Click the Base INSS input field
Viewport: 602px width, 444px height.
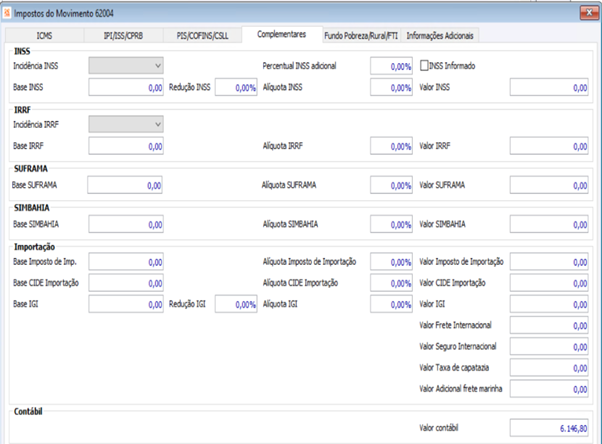pyautogui.click(x=126, y=87)
